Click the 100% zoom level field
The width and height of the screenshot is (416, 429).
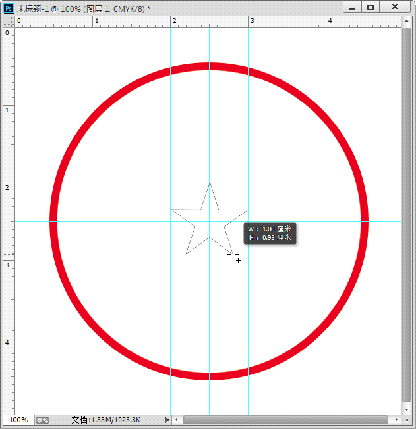point(19,420)
